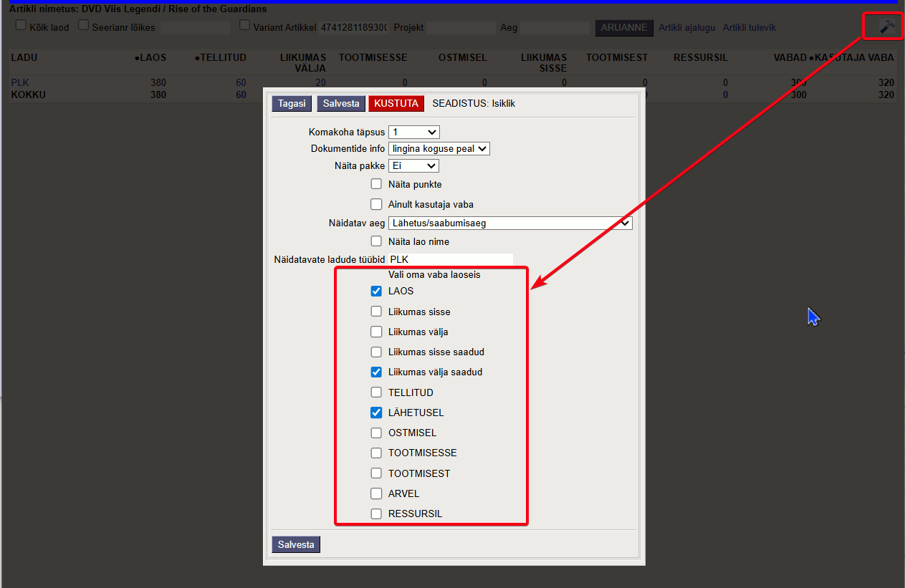This screenshot has width=905, height=588.
Task: Click the Näidatavate ladude tüübid field
Action: [x=450, y=259]
